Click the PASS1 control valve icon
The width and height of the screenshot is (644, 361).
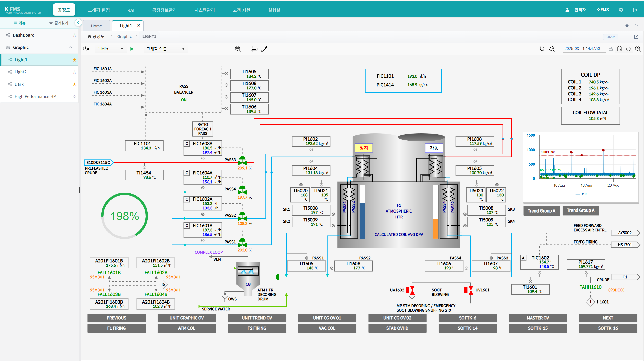(x=242, y=243)
